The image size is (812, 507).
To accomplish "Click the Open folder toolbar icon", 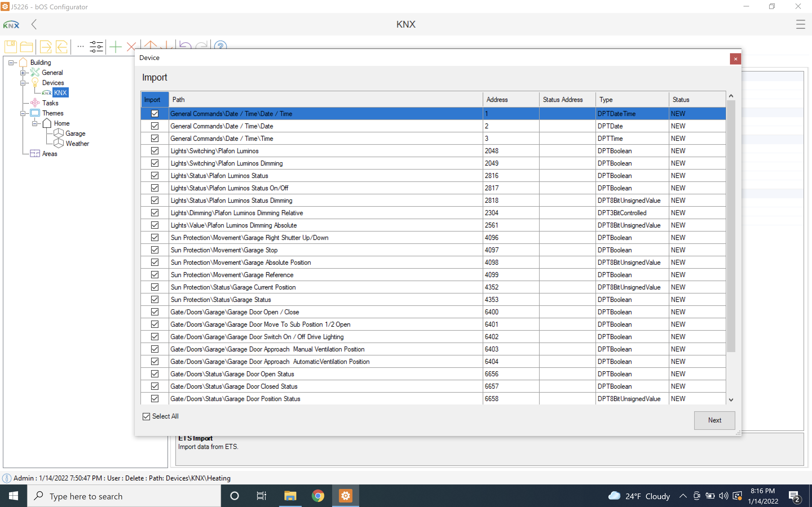I will 26,46.
